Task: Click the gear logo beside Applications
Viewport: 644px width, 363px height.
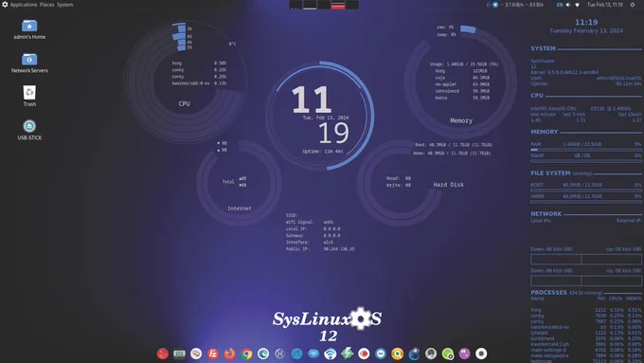Action: click(x=5, y=5)
